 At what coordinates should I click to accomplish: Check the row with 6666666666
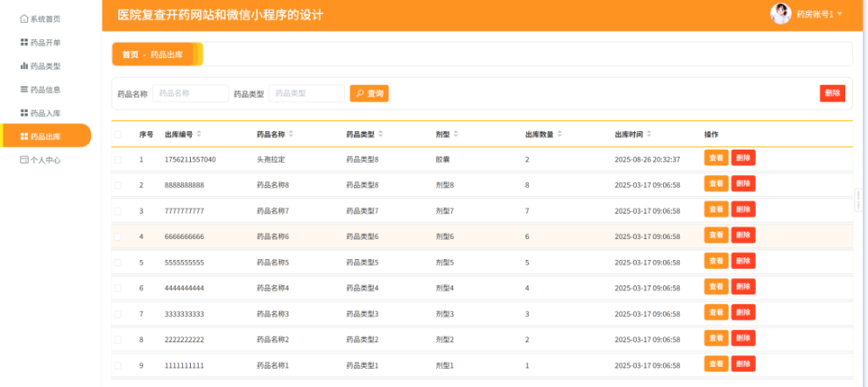[117, 236]
